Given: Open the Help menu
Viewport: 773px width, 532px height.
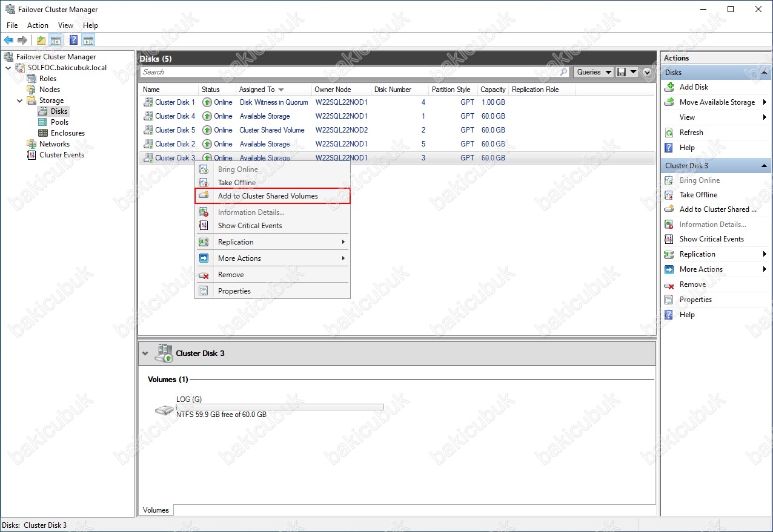Looking at the screenshot, I should click(x=90, y=25).
